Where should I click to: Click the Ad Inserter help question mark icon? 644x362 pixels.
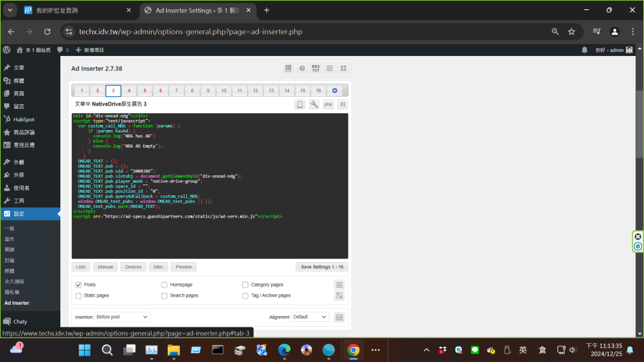[302, 69]
